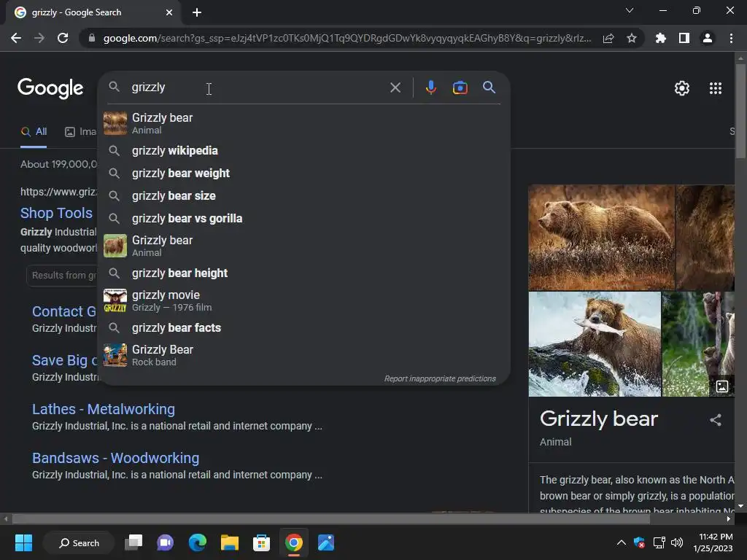Reload the current page
Screen dimensions: 747x560
tap(63, 38)
